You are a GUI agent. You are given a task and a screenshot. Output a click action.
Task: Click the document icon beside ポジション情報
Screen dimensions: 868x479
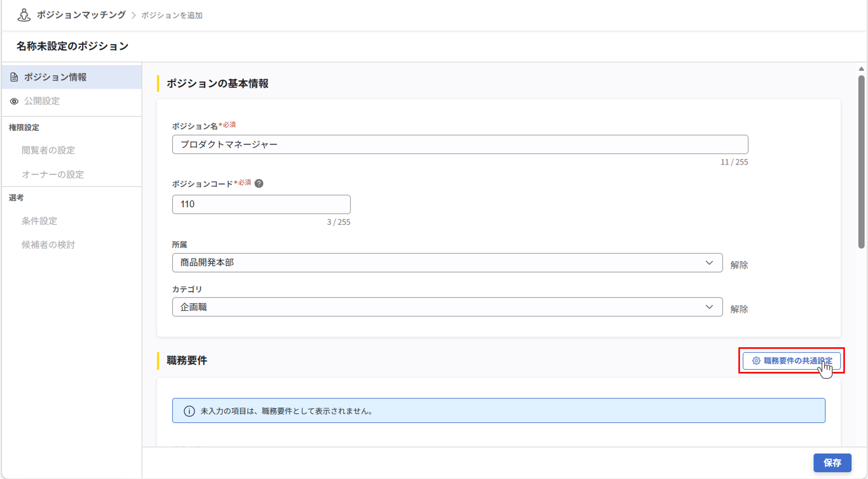pyautogui.click(x=14, y=77)
